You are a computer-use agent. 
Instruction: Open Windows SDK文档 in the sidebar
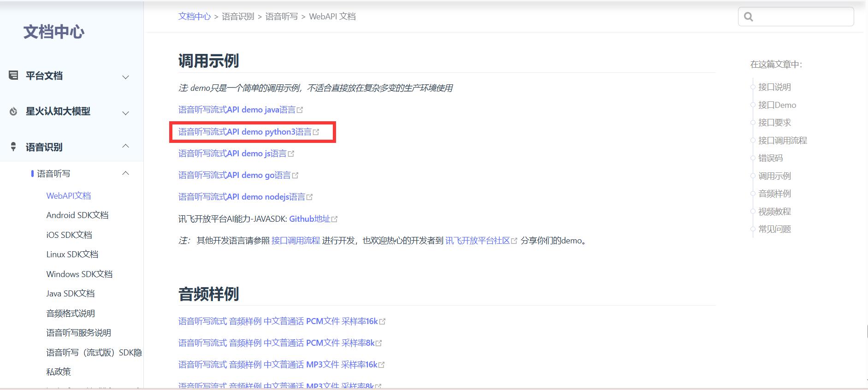[x=79, y=274]
